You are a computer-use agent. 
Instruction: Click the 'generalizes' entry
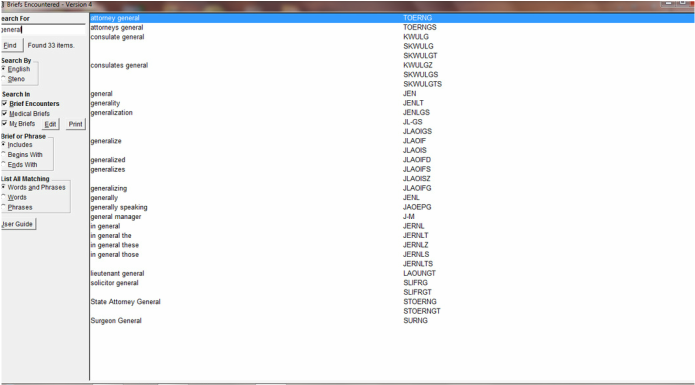click(x=108, y=169)
